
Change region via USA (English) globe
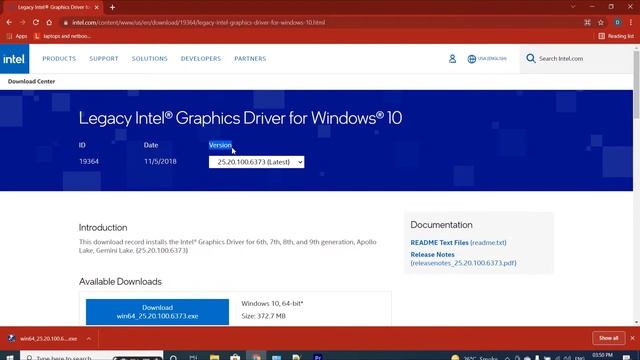point(487,59)
